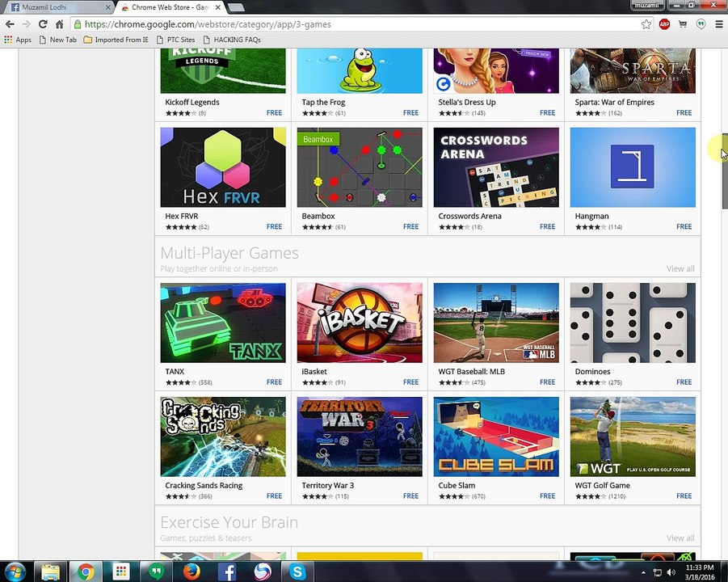Launch Firefox from the taskbar
Screen dimensions: 728x582
191,571
